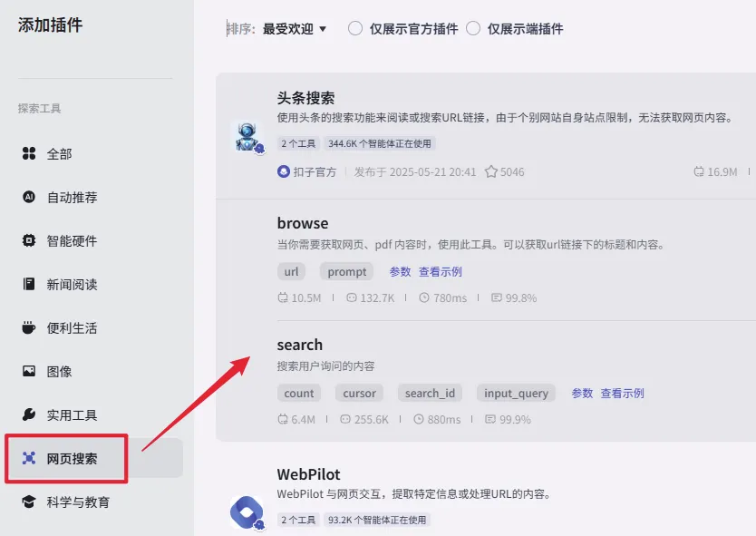This screenshot has height=536, width=756.
Task: Select the 全部 category grid icon
Action: (29, 153)
